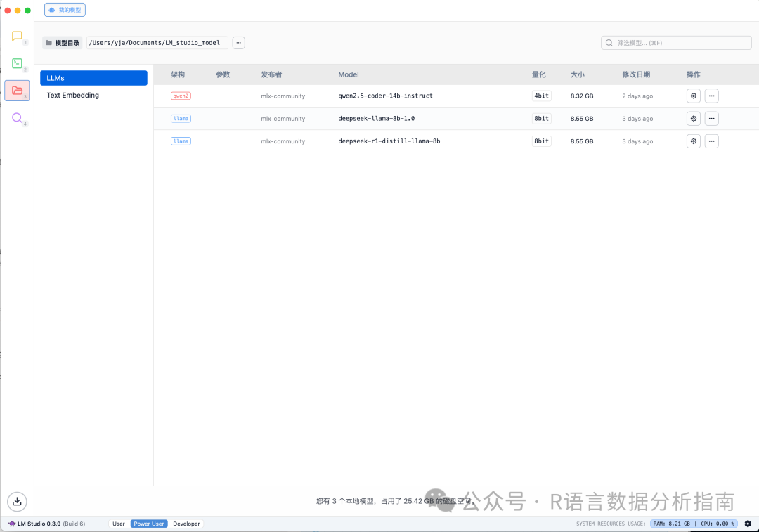The height and width of the screenshot is (532, 759).
Task: Open app settings gear in status bar
Action: [x=748, y=524]
